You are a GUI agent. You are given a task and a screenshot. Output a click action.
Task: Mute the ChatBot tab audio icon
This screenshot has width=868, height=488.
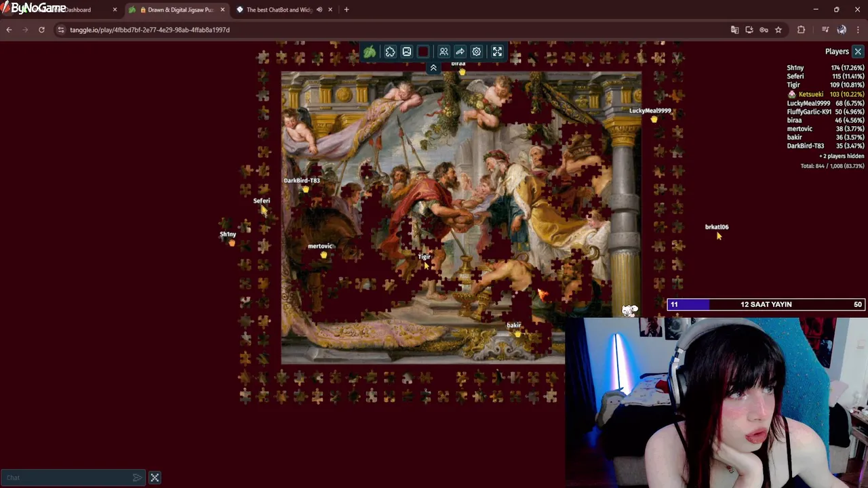click(x=319, y=9)
